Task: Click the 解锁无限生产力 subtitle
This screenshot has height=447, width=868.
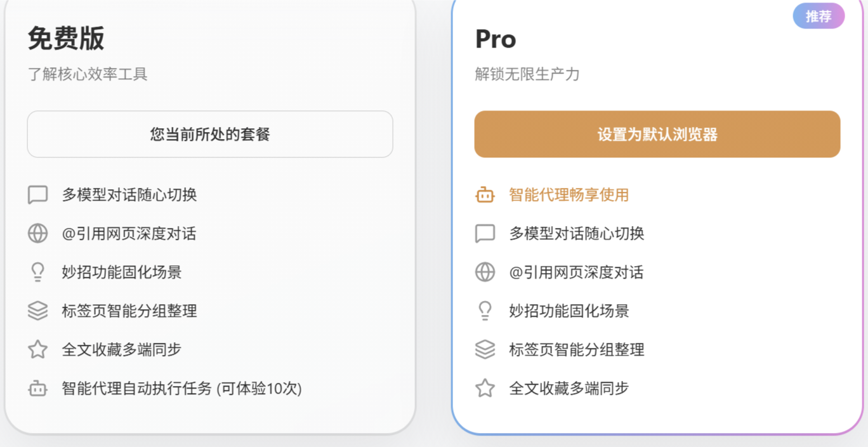Action: (x=527, y=74)
